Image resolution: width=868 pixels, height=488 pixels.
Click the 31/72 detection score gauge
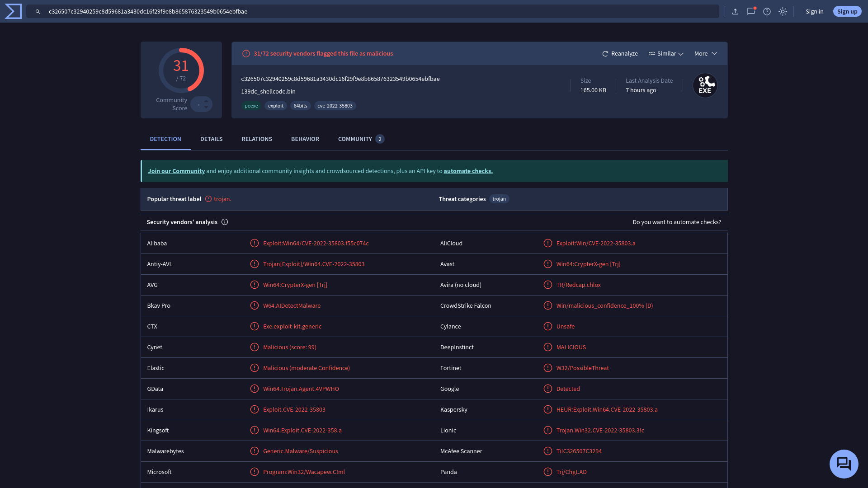click(181, 70)
